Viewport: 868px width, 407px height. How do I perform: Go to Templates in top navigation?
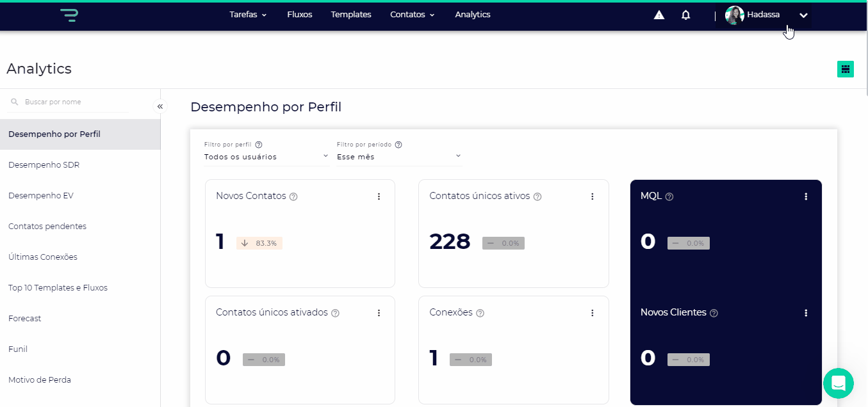[350, 15]
